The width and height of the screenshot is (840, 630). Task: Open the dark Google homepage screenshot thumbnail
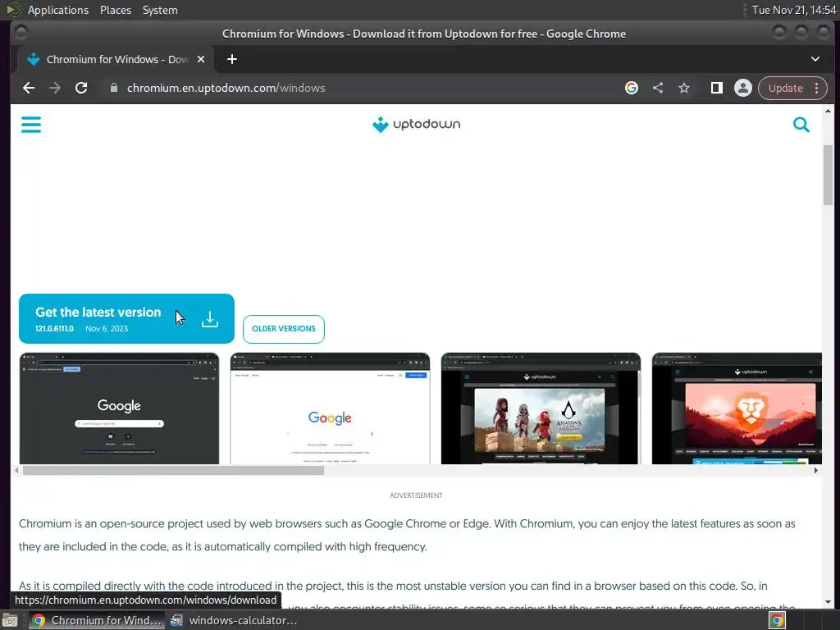click(x=119, y=409)
